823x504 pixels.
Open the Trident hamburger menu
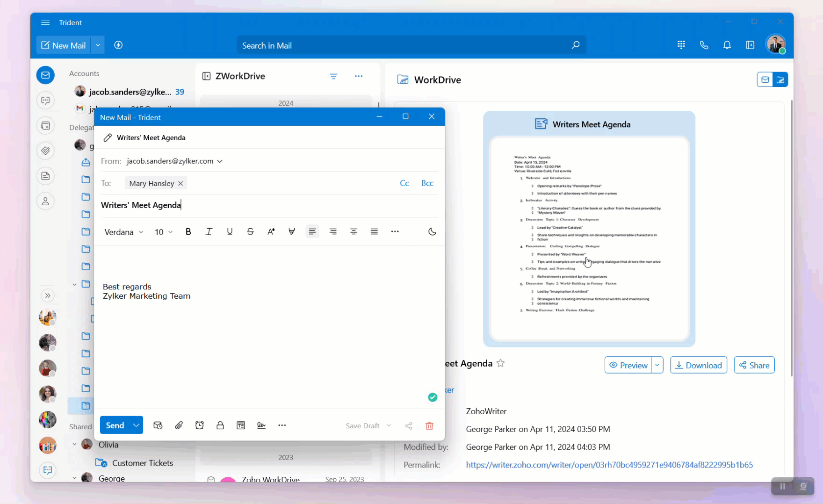click(45, 22)
